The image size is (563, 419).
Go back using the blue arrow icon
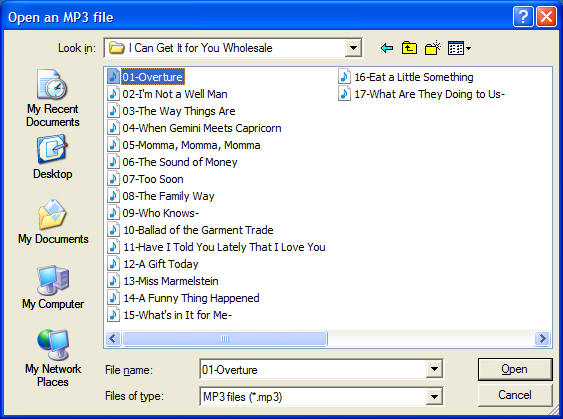pos(387,48)
